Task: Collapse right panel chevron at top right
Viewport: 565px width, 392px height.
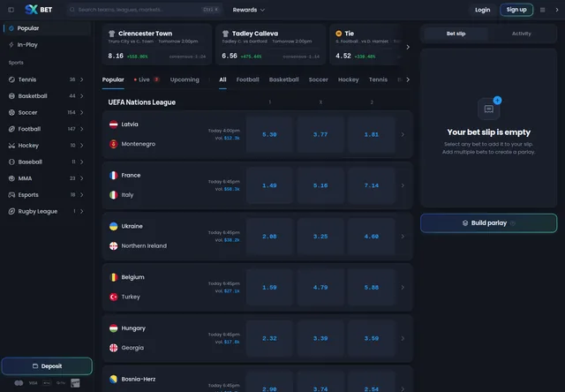Action: pyautogui.click(x=557, y=10)
